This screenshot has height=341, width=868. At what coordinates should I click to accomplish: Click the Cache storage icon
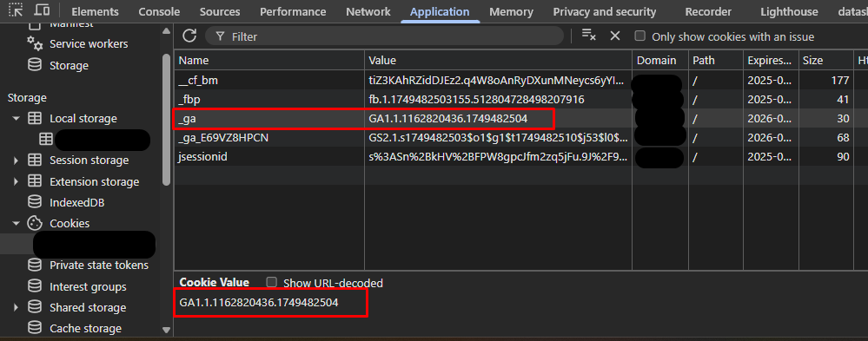pyautogui.click(x=35, y=328)
